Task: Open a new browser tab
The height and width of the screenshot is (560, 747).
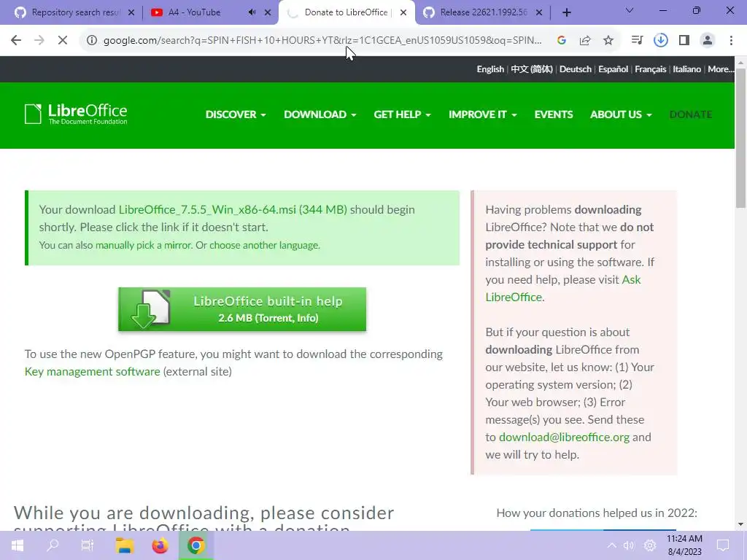Action: tap(566, 12)
